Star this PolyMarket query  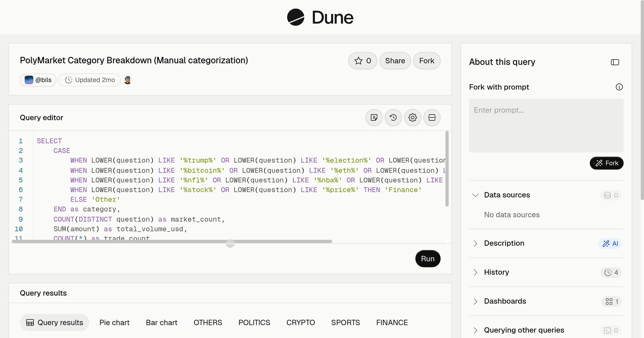pos(363,61)
